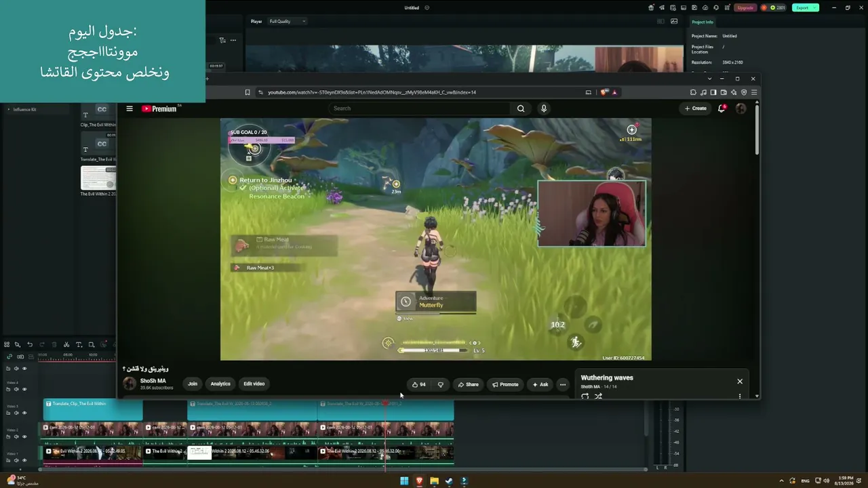Expand the Influence Kit tree item
The width and height of the screenshot is (868, 488).
click(x=9, y=109)
